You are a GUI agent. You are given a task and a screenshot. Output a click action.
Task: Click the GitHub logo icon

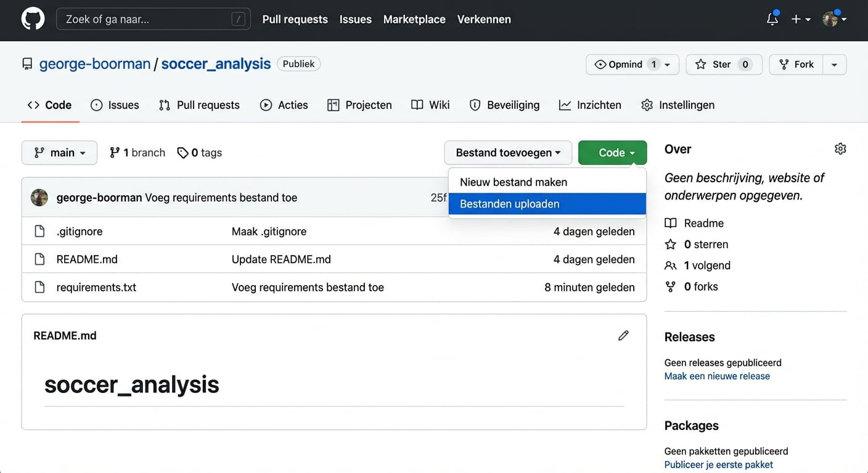[33, 19]
